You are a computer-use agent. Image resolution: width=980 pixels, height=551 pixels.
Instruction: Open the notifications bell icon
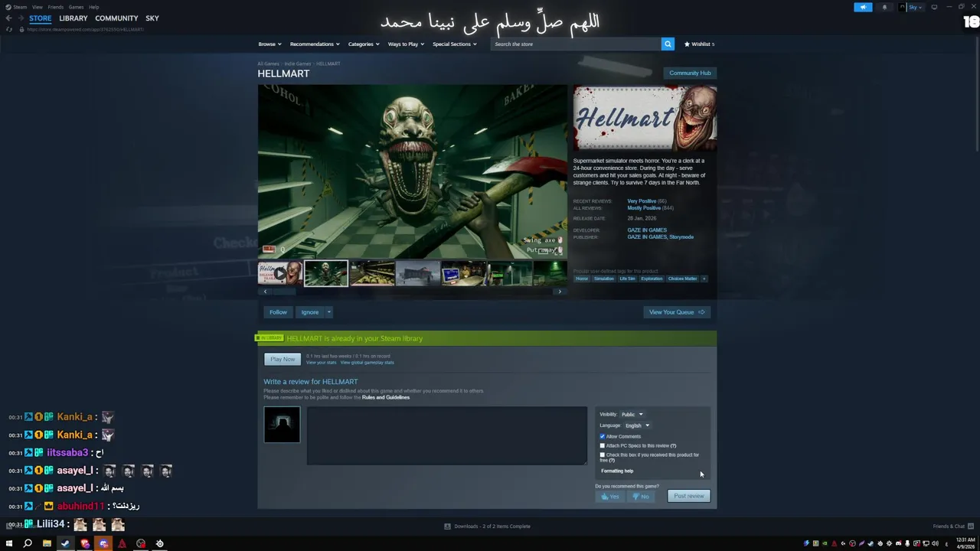point(884,7)
